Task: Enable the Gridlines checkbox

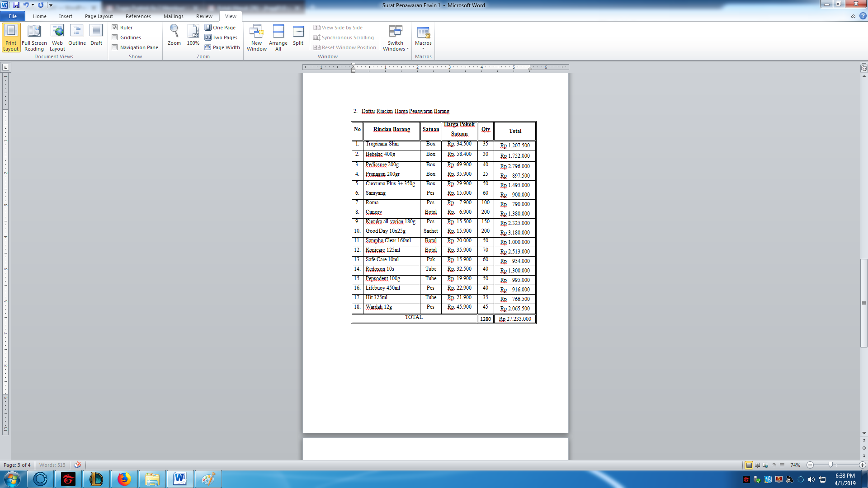Action: tap(115, 38)
